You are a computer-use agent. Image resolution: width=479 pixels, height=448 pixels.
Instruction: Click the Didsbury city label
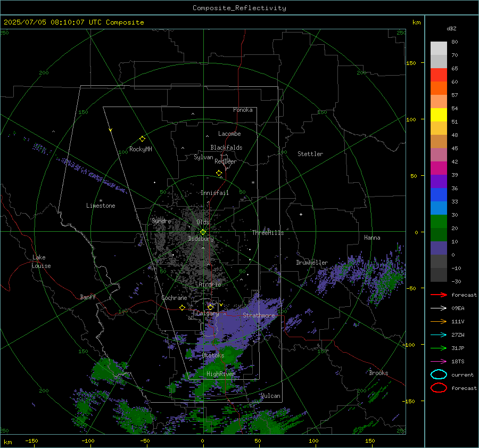click(201, 239)
